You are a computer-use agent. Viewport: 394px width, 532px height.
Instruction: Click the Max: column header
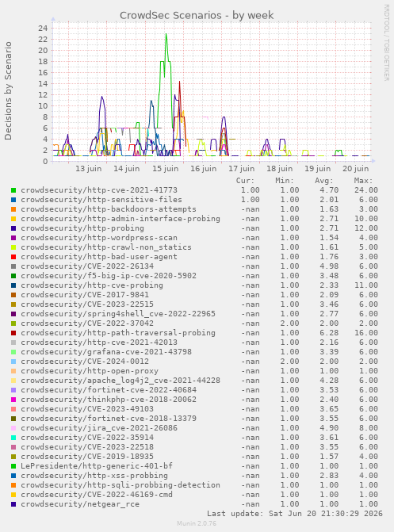[363, 181]
